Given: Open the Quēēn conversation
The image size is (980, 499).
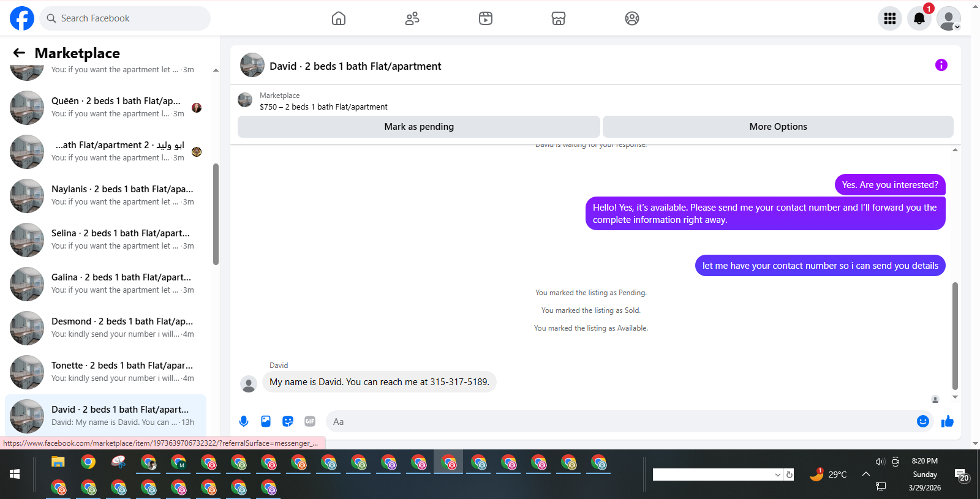Looking at the screenshot, I should (105, 108).
